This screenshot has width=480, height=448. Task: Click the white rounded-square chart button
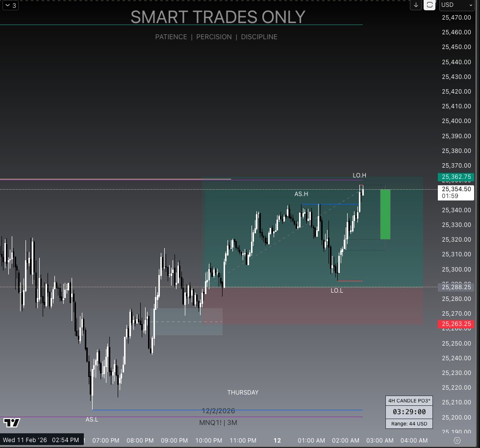point(429,5)
